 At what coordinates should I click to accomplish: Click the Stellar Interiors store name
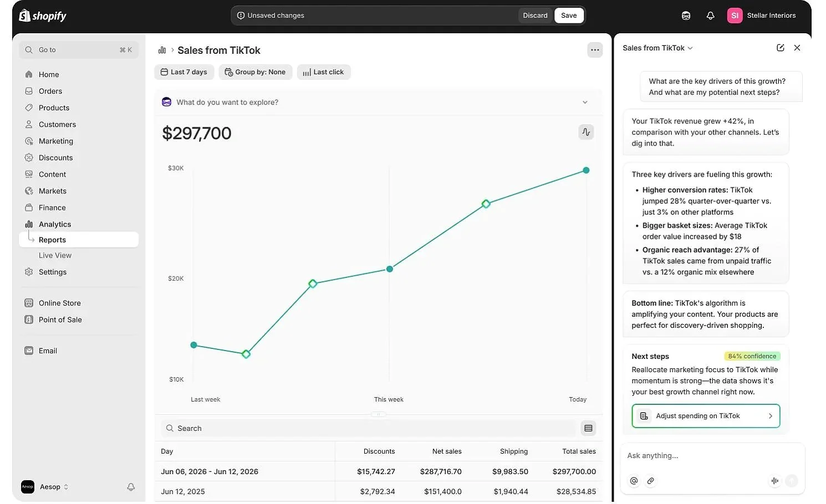pos(771,16)
